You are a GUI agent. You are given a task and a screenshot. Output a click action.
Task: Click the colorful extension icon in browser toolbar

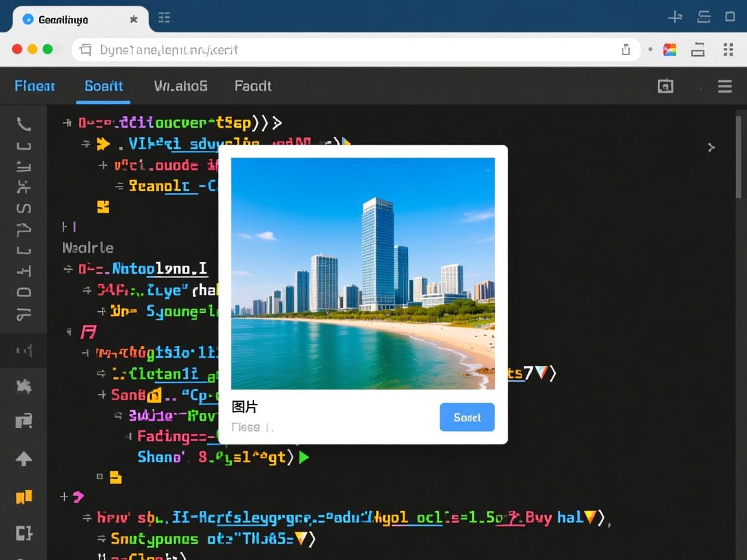click(670, 50)
